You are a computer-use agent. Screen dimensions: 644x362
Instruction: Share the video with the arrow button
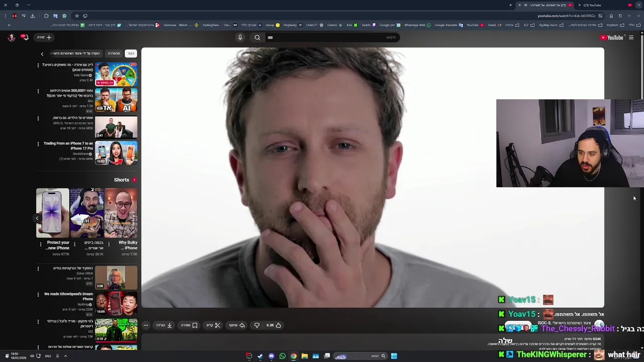click(x=237, y=325)
